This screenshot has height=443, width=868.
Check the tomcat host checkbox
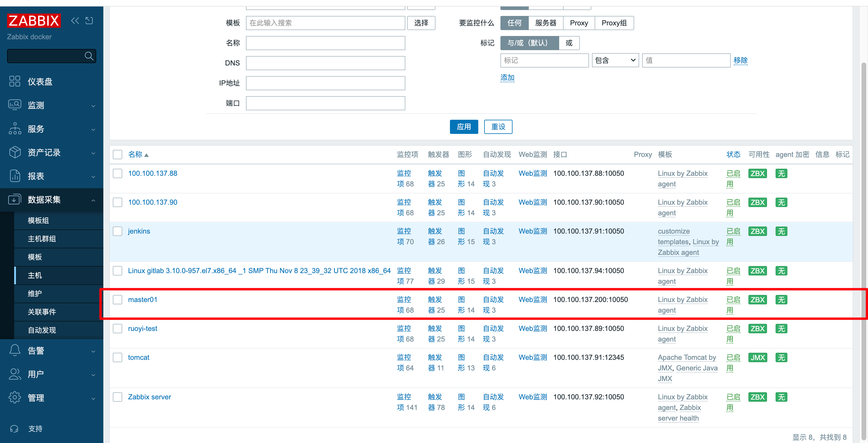(117, 357)
